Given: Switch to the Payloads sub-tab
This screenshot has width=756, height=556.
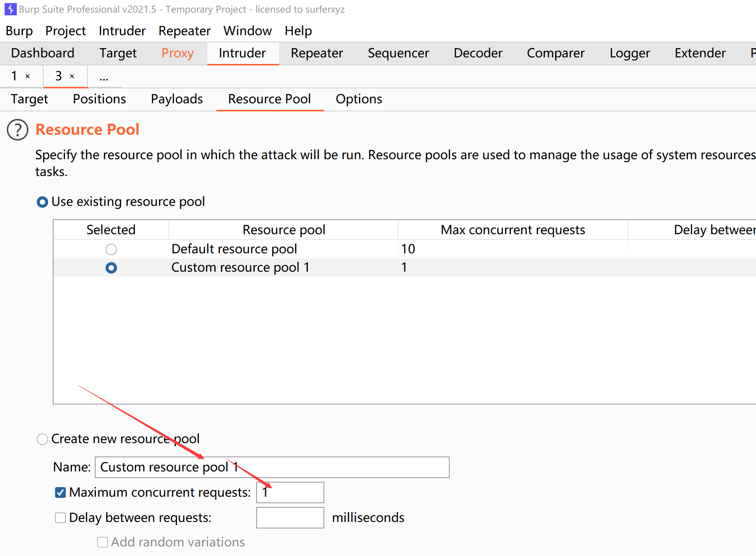Looking at the screenshot, I should point(177,99).
